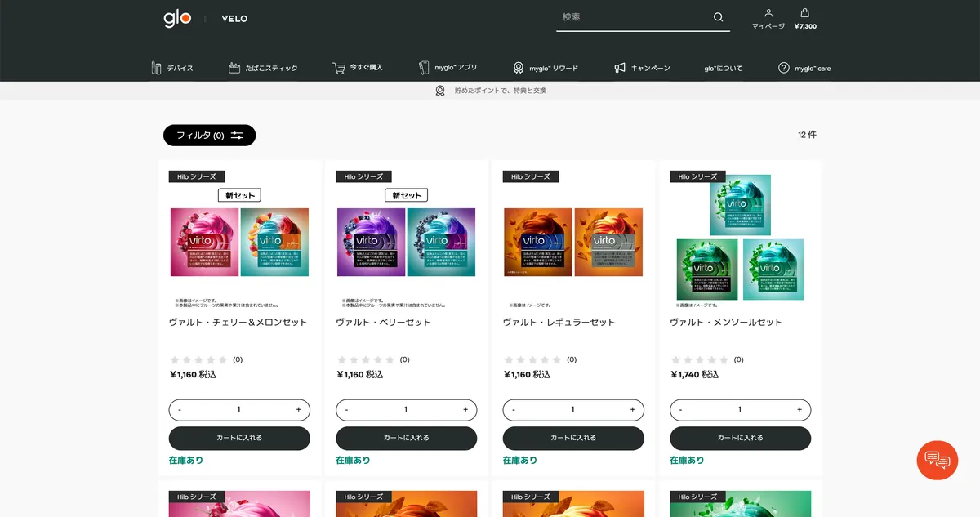Open the myglo リワード menu
980x517 pixels.
546,68
